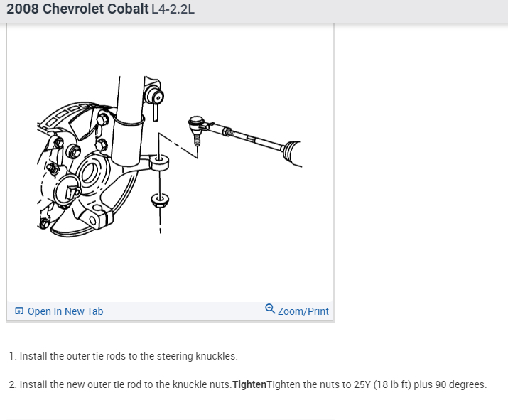This screenshot has width=508, height=420.
Task: Select the wheel hub center bore
Action: click(x=88, y=173)
